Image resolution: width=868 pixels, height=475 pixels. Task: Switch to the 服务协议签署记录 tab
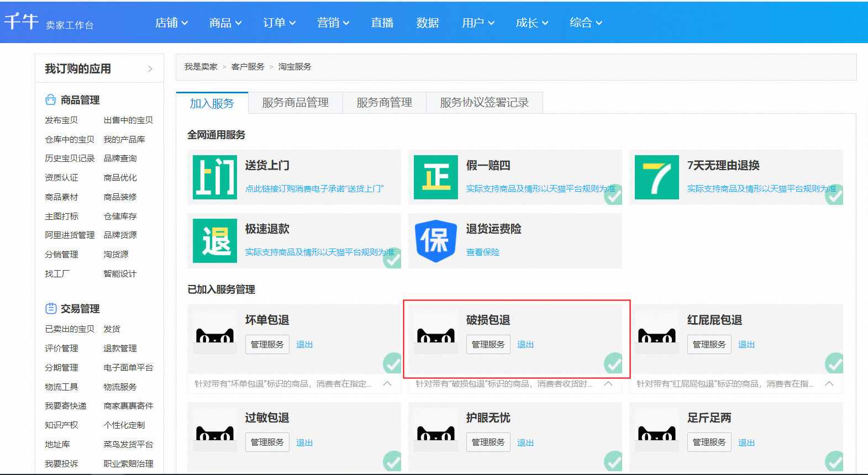point(485,102)
